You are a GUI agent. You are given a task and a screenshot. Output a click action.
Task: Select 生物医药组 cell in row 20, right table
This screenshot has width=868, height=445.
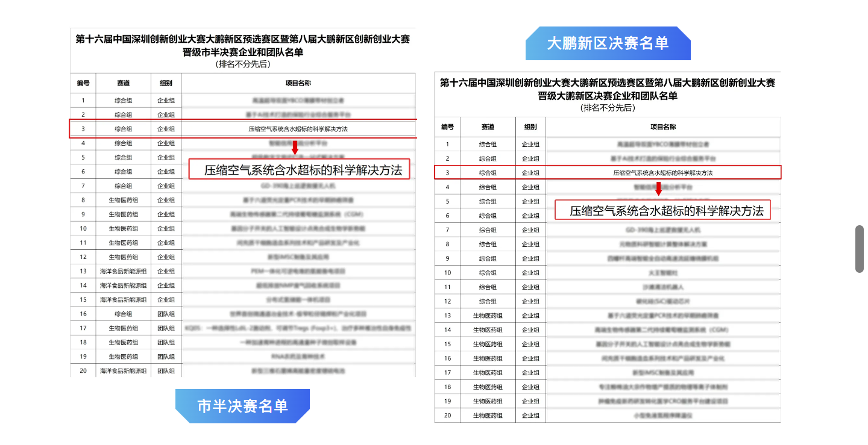[x=488, y=415]
